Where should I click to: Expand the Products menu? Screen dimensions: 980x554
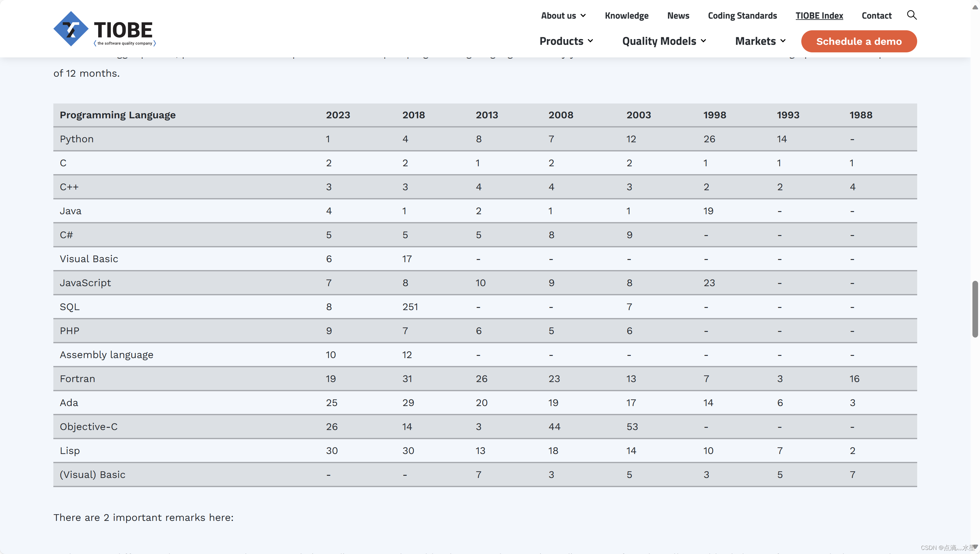pos(566,41)
